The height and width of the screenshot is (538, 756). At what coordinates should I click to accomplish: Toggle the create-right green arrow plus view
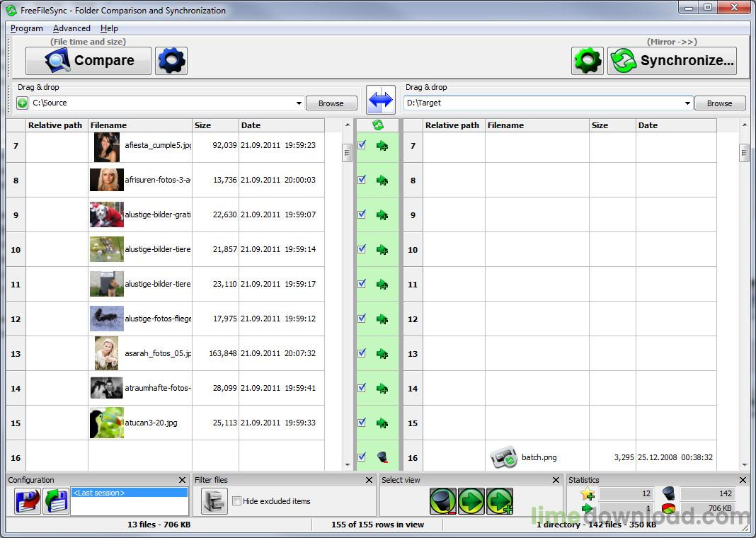coord(500,501)
